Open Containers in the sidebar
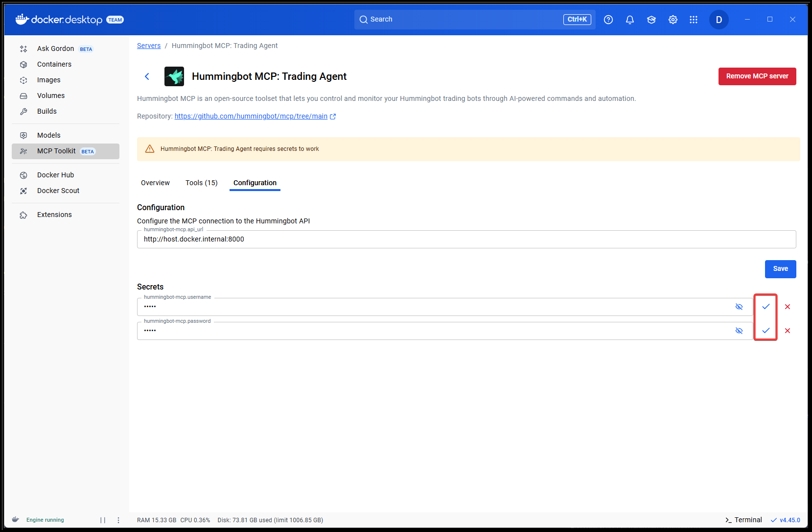Screen dimensions: 812x532 pyautogui.click(x=54, y=64)
